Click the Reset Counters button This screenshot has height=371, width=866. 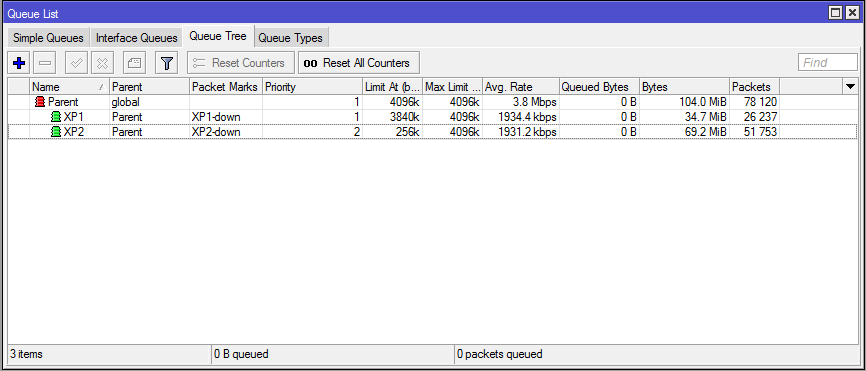(241, 63)
